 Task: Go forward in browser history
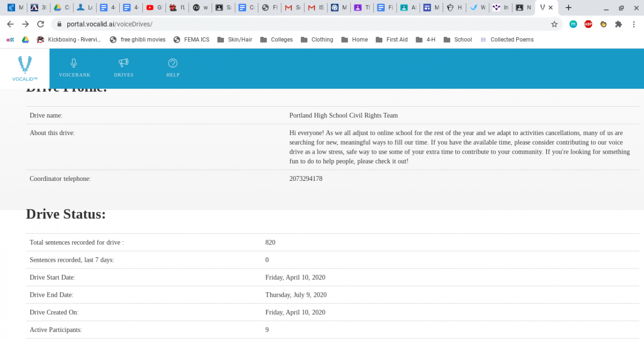(x=25, y=24)
